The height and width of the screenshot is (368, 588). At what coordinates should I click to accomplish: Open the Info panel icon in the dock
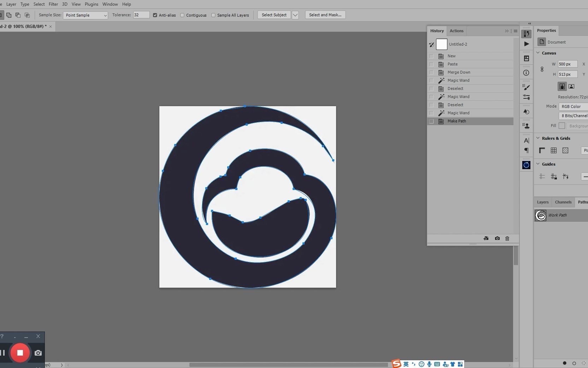point(526,73)
